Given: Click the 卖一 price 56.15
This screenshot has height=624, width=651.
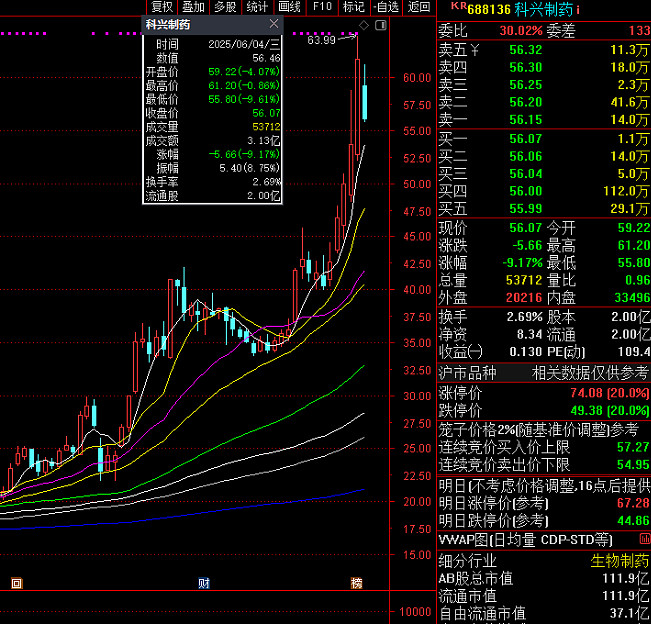Looking at the screenshot, I should (526, 120).
